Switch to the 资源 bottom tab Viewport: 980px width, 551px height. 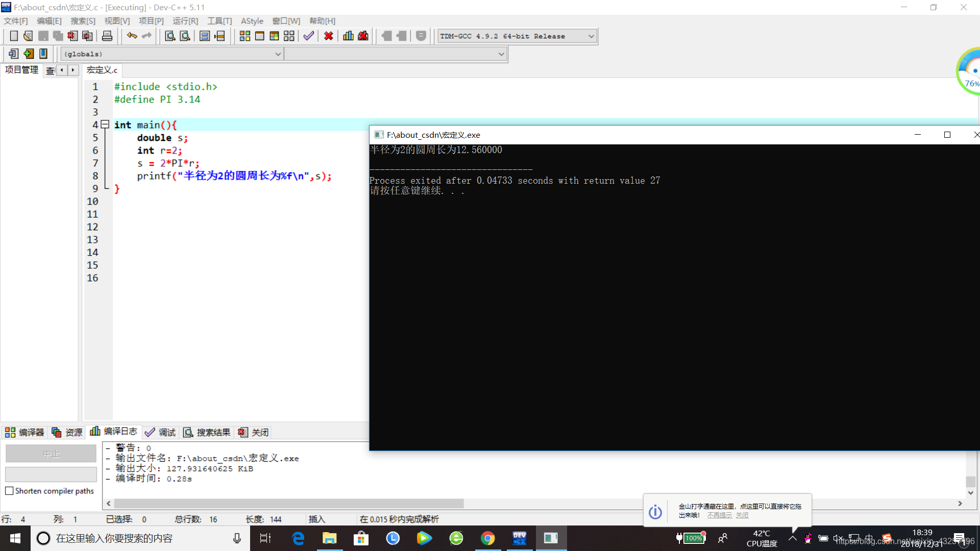click(x=67, y=432)
